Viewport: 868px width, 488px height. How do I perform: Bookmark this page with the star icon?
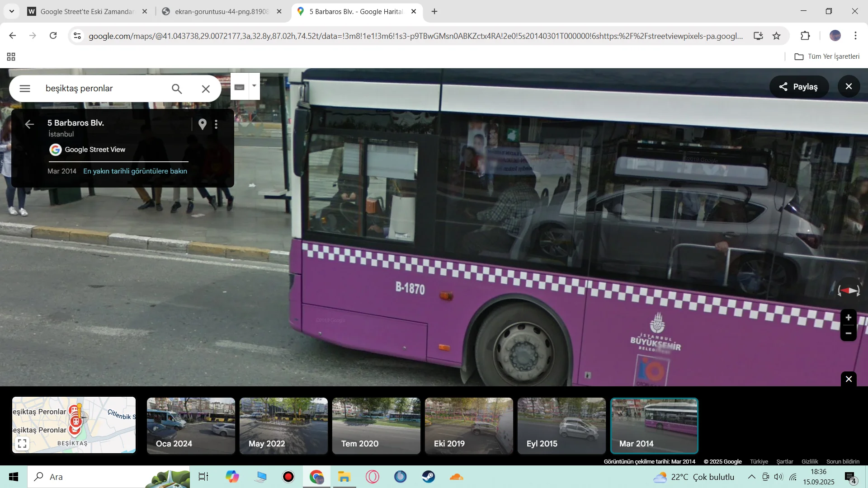pyautogui.click(x=777, y=36)
